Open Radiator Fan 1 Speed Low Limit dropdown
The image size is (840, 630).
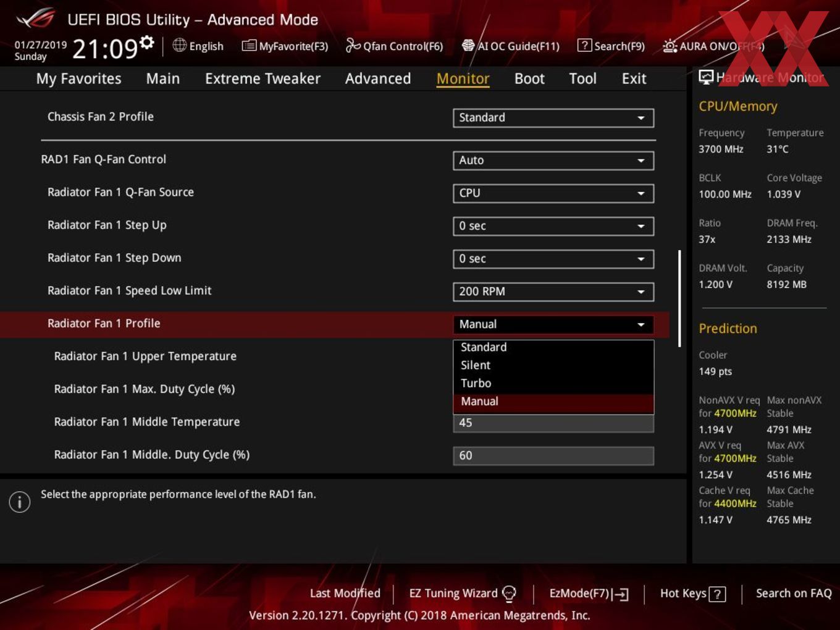point(553,292)
